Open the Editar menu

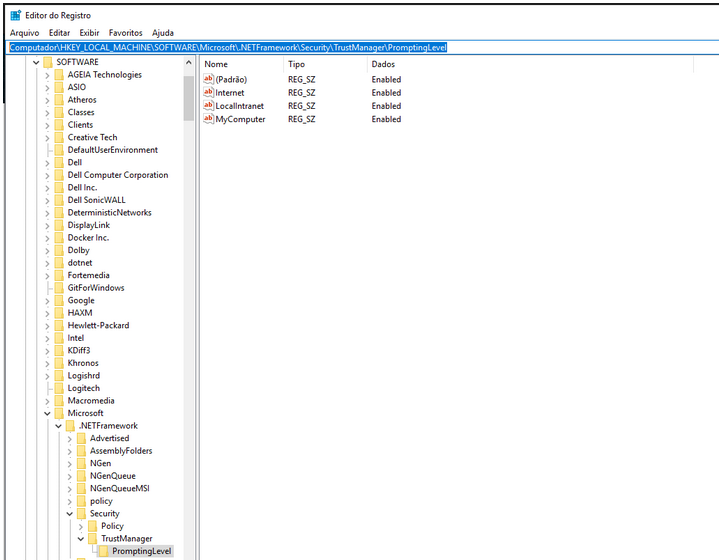tap(59, 33)
